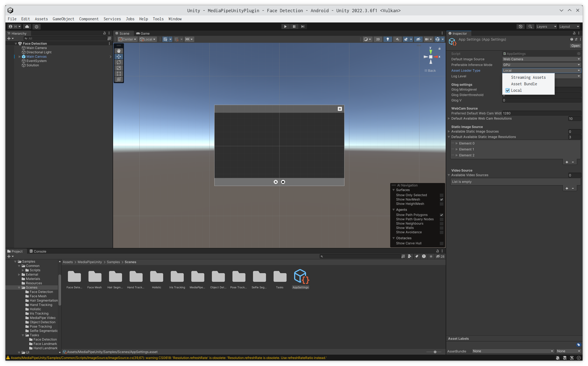The height and width of the screenshot is (366, 588).
Task: Open the cloud services icon
Action: [x=27, y=27]
